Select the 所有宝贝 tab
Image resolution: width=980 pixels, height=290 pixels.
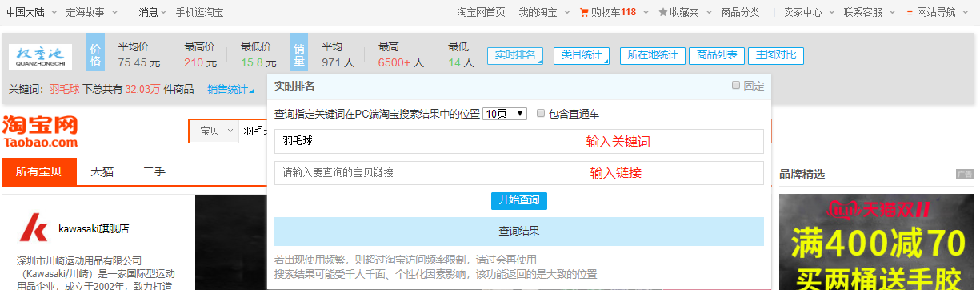(x=38, y=171)
